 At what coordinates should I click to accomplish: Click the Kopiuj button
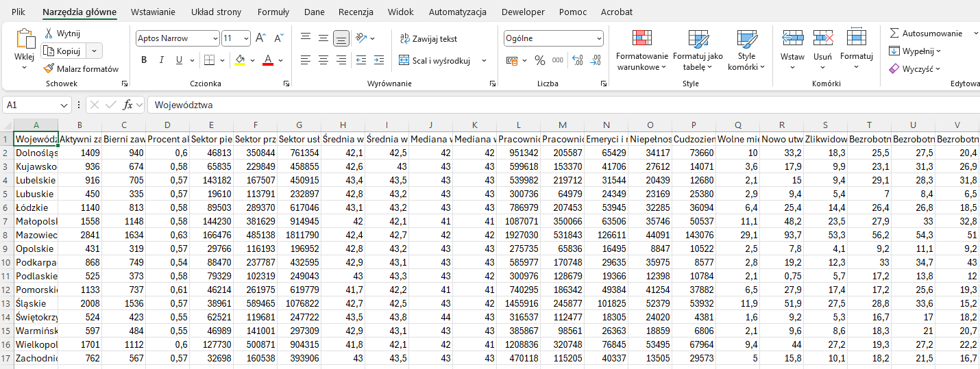point(62,51)
